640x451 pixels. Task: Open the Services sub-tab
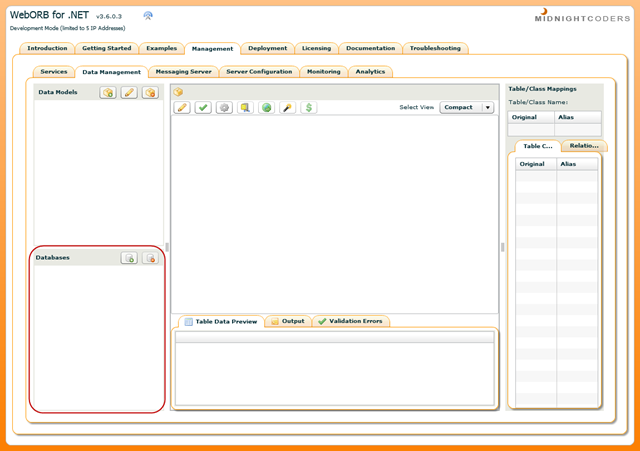(x=53, y=71)
